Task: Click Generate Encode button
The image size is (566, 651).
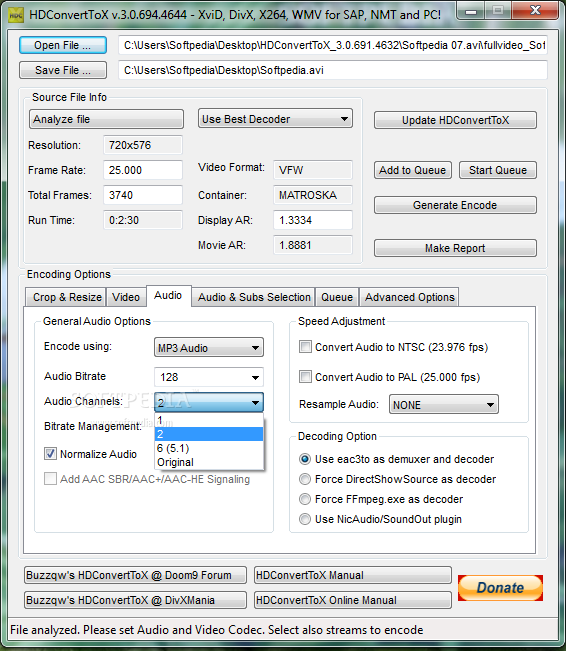Action: [x=455, y=205]
